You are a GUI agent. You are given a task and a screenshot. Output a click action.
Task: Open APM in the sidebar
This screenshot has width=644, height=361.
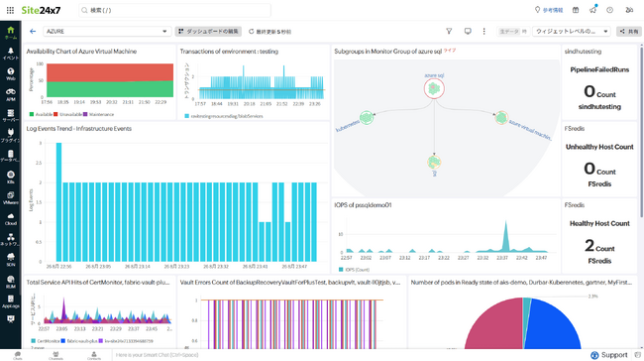click(11, 94)
